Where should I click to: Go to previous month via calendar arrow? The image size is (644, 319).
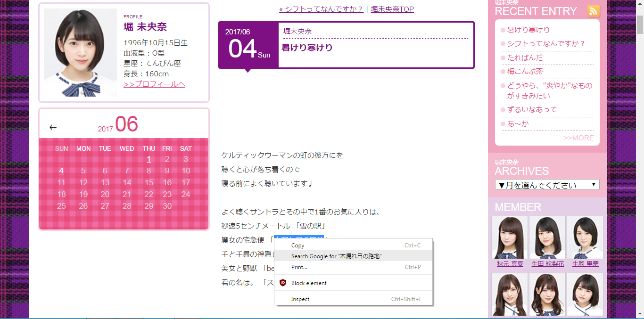53,127
